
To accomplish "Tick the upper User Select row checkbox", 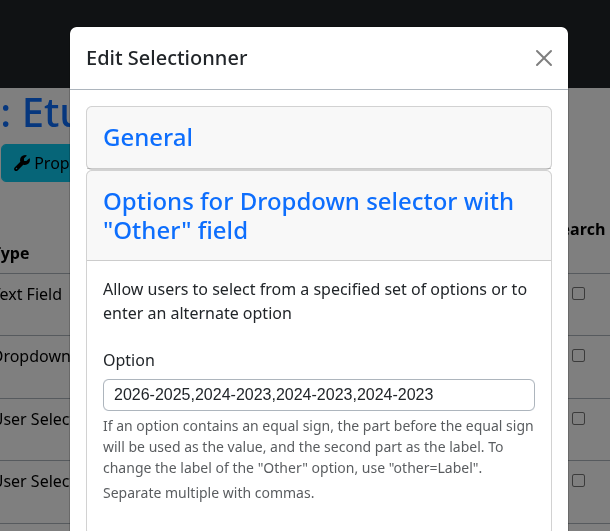I will [x=578, y=419].
